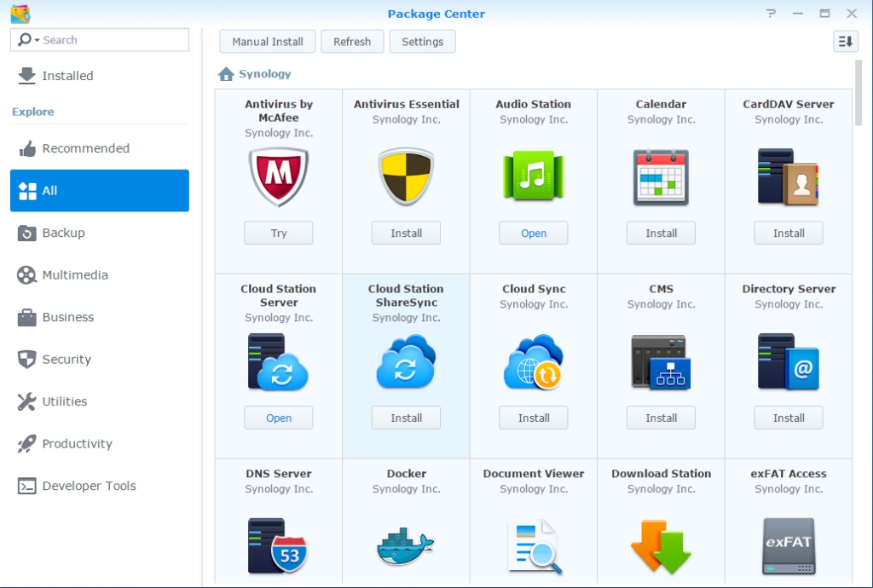Click the Directory Server package icon

coord(789,361)
